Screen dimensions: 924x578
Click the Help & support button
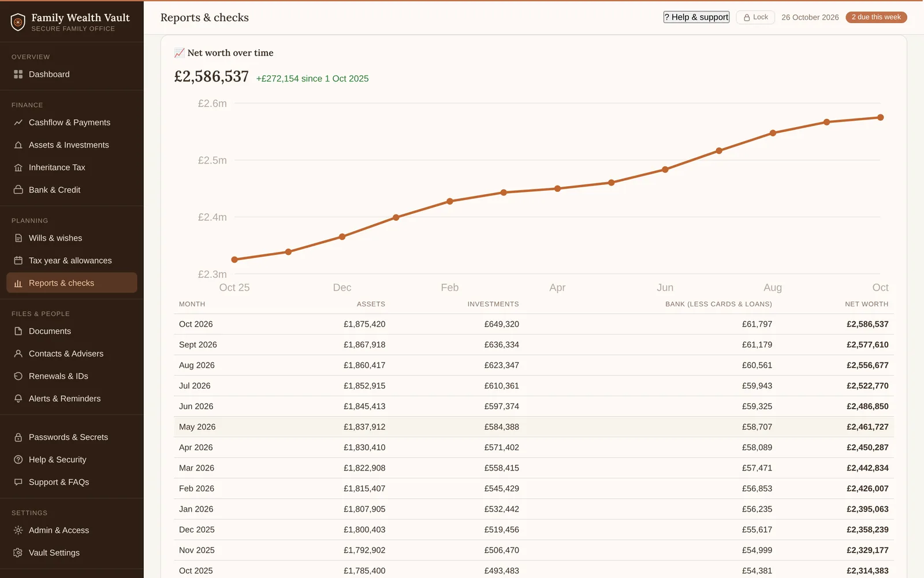[696, 17]
